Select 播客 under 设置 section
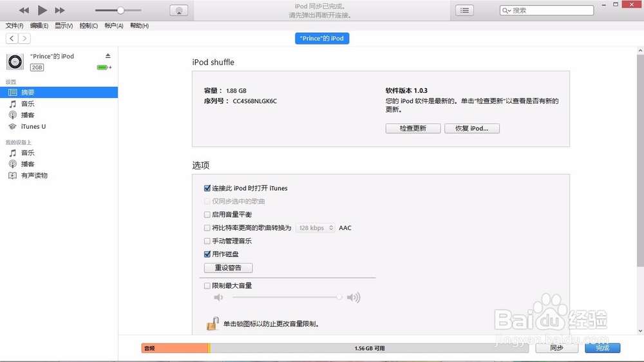The width and height of the screenshot is (644, 362). coord(59,115)
